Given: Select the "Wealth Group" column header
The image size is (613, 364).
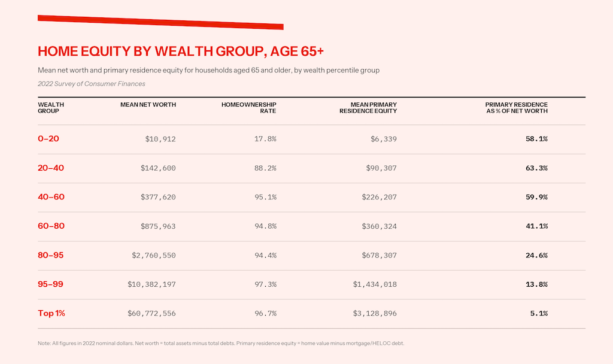Looking at the screenshot, I should point(51,108).
